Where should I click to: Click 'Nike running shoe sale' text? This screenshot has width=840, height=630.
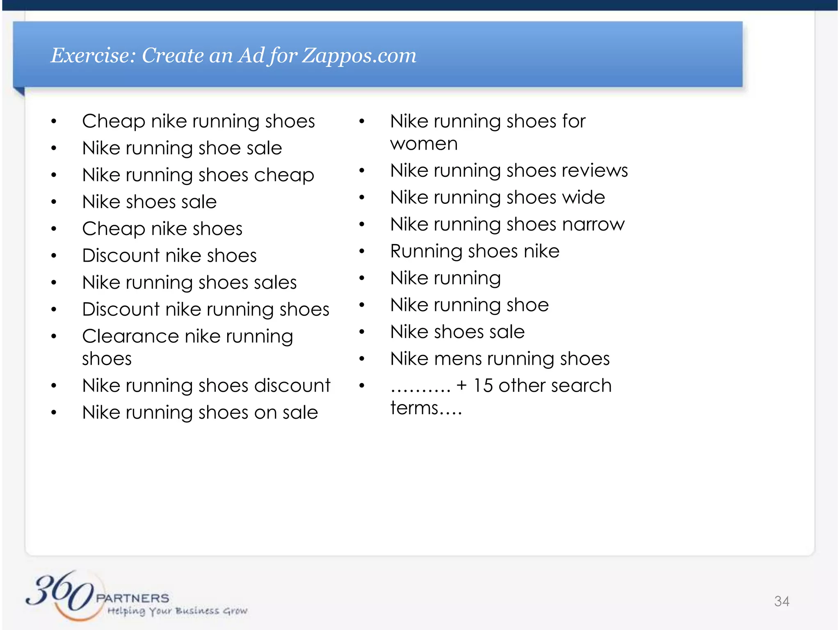(182, 148)
